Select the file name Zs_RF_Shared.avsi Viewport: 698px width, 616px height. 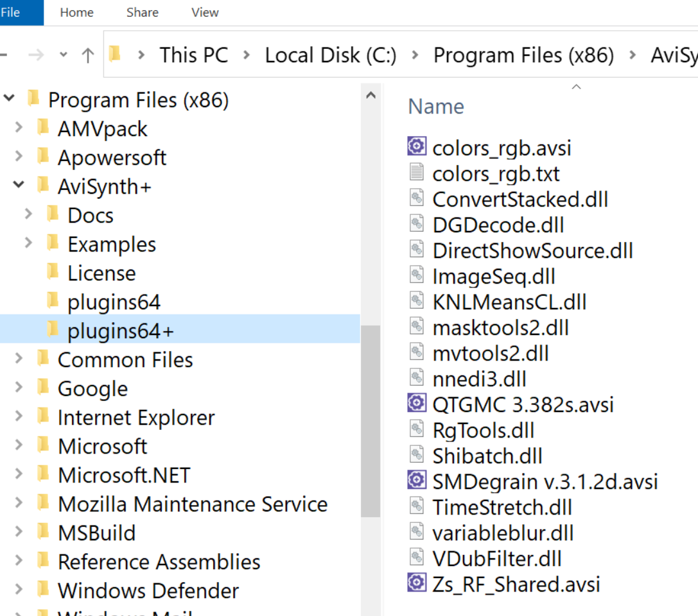[516, 585]
